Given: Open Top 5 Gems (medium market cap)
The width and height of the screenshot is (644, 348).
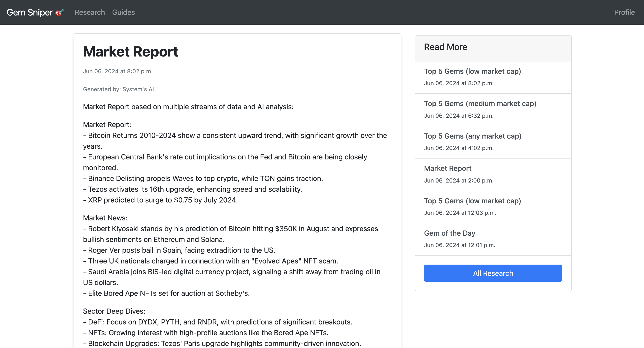Looking at the screenshot, I should (480, 104).
